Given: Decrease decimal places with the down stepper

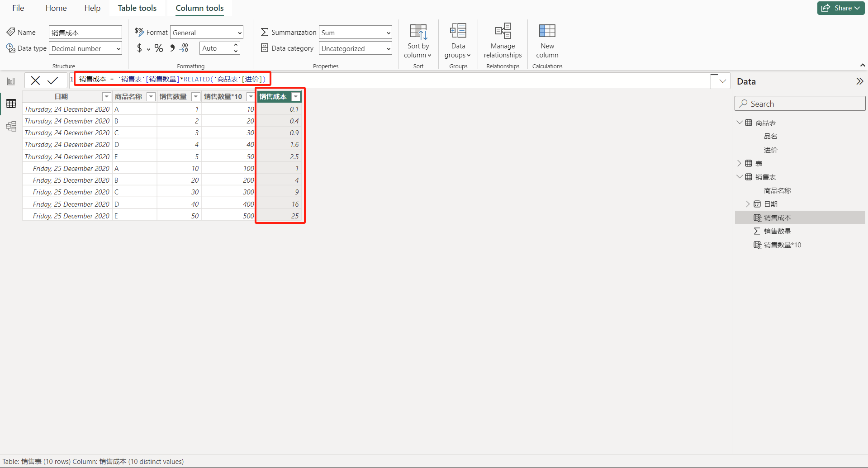Looking at the screenshot, I should coord(236,52).
